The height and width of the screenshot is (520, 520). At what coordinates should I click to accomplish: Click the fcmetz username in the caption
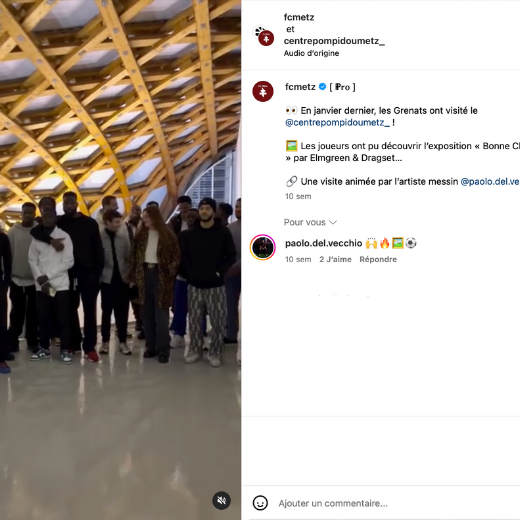click(x=300, y=87)
